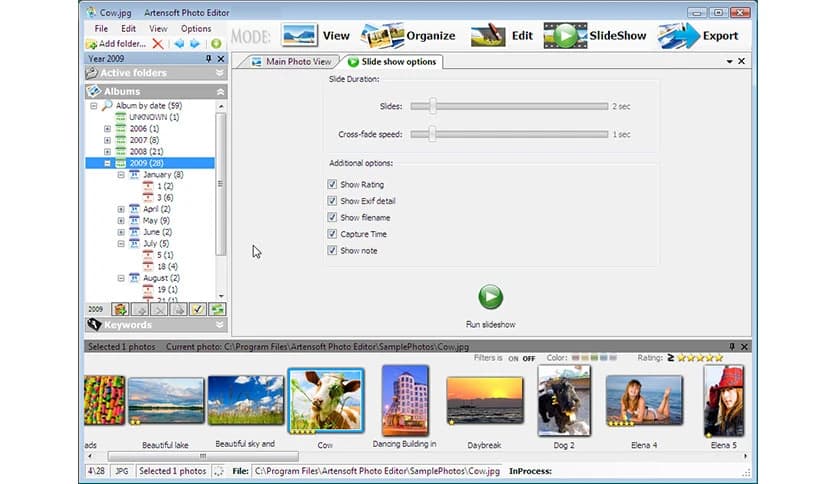The width and height of the screenshot is (836, 484).
Task: Select the August (2) tree item
Action: pyautogui.click(x=162, y=278)
